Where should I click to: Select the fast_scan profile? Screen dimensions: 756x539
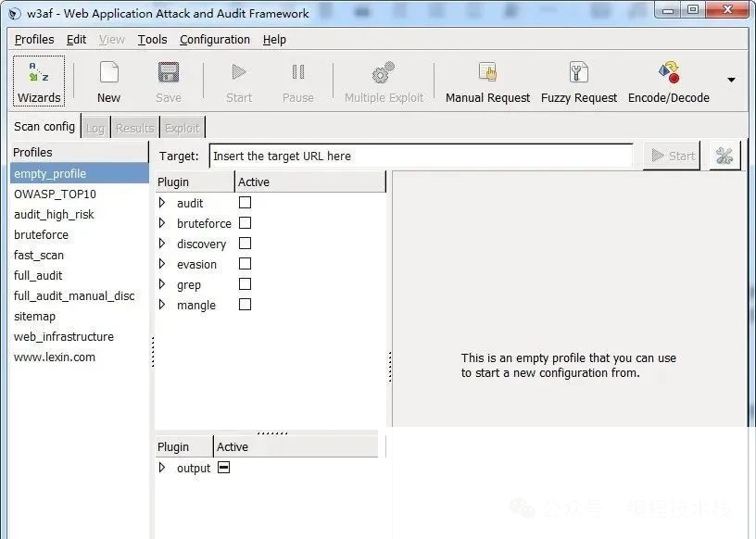(80, 255)
